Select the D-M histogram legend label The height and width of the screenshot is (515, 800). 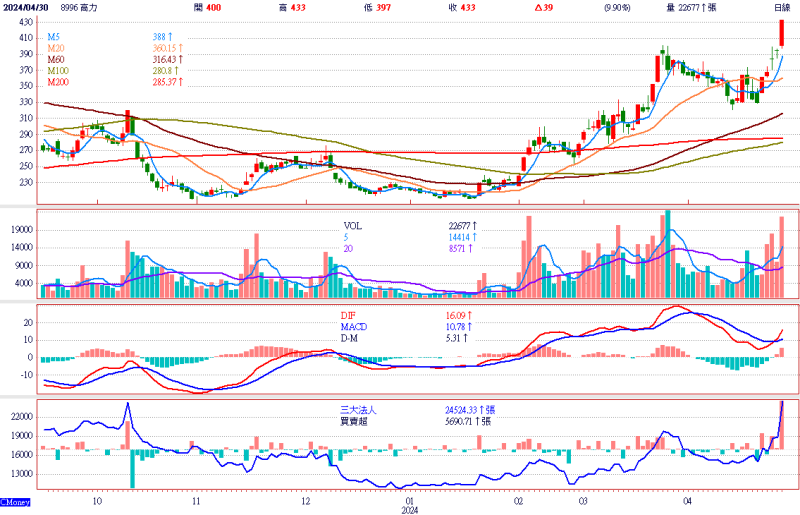pyautogui.click(x=352, y=337)
